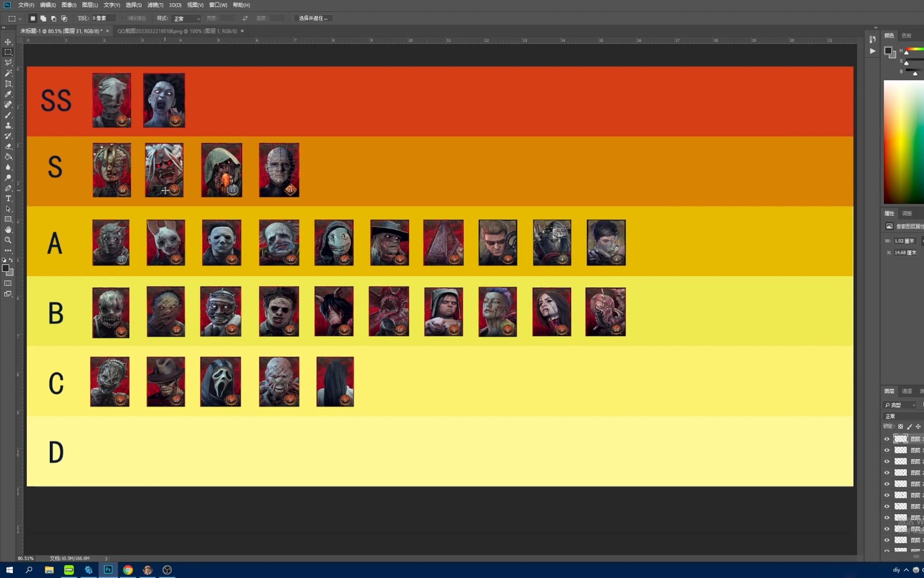Toggle lock image pixels brush icon

[x=909, y=427]
